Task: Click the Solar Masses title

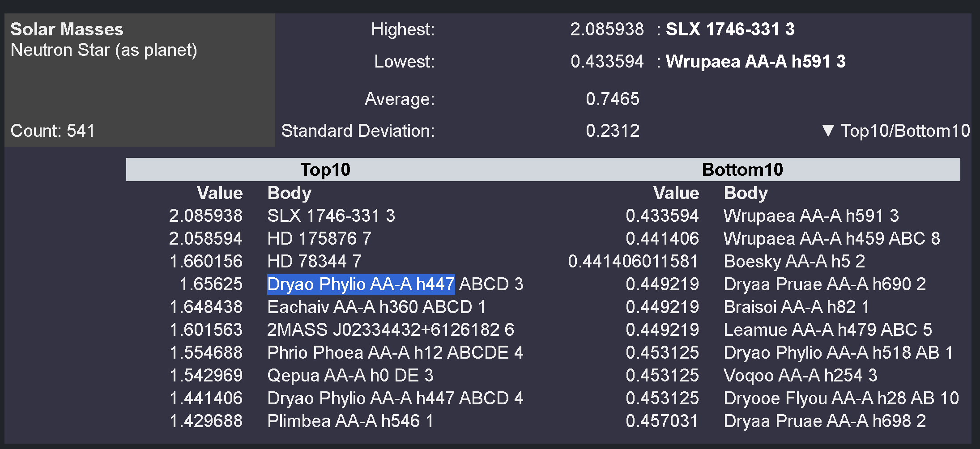Action: point(67,29)
